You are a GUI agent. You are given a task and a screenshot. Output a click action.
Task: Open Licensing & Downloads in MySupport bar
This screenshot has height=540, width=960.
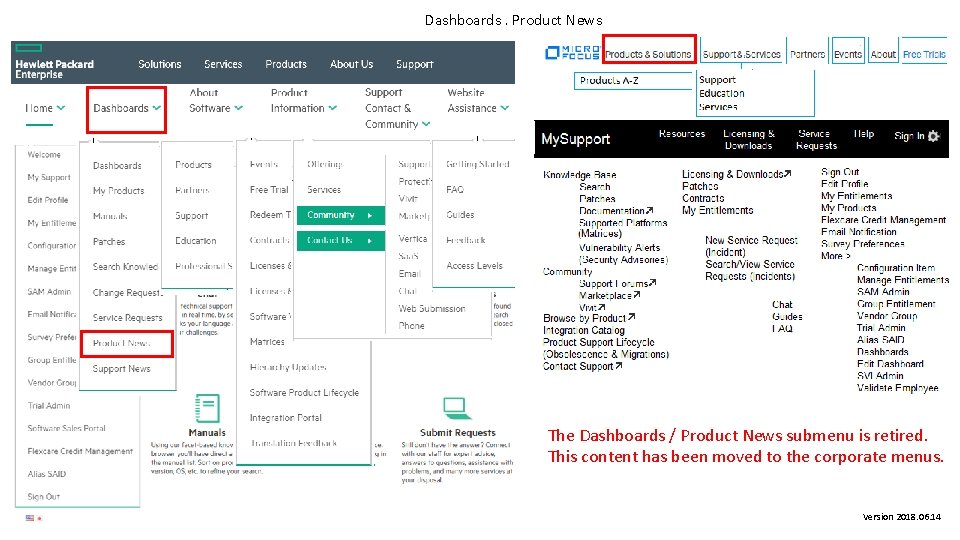click(x=749, y=140)
